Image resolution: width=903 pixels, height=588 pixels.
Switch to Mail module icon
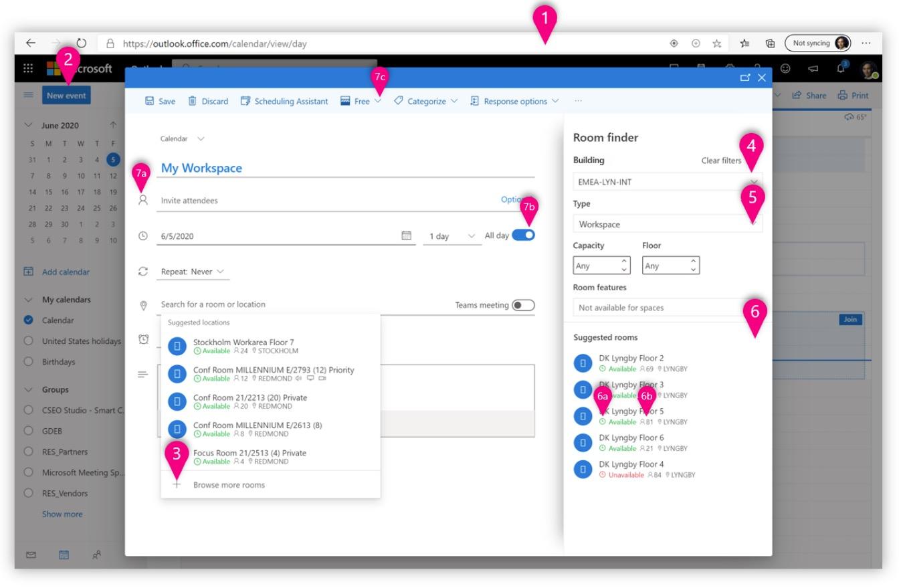[30, 555]
